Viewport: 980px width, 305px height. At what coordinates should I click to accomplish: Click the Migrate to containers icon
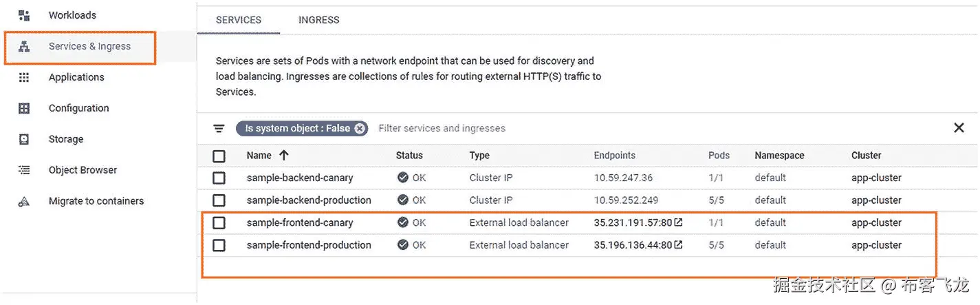(x=24, y=202)
